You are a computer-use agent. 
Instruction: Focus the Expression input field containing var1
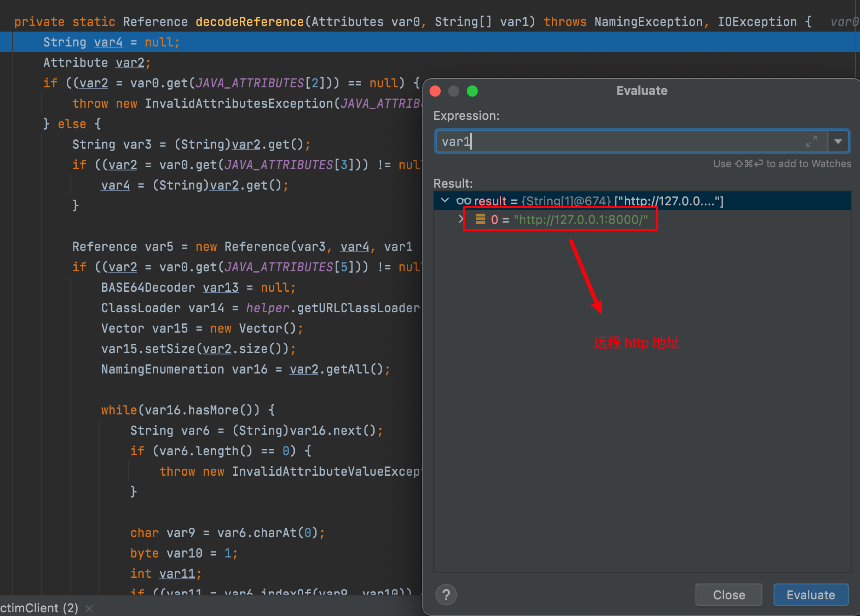[623, 141]
